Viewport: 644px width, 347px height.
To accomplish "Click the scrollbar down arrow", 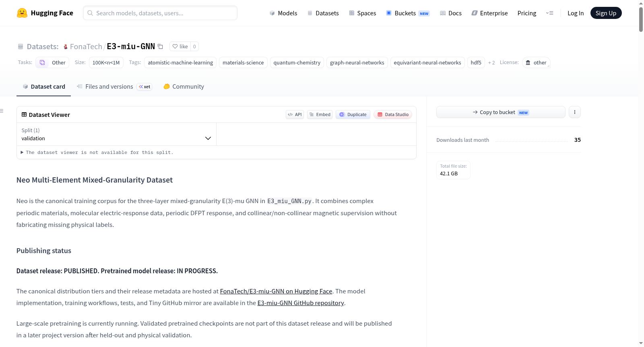I will 641,343.
